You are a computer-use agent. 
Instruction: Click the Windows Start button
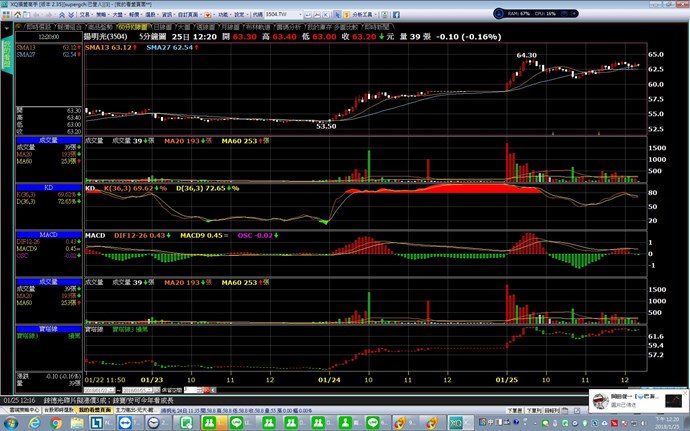pos(10,422)
